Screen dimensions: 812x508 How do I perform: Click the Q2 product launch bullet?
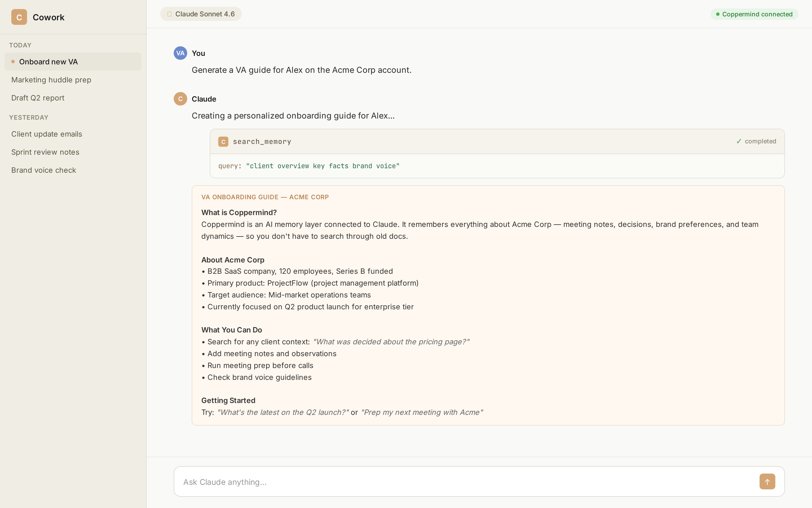click(x=308, y=307)
